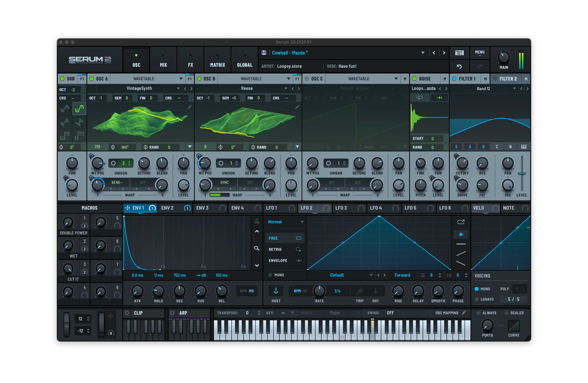The width and height of the screenshot is (588, 383).
Task: Click the envelope lock icon
Action: click(257, 221)
